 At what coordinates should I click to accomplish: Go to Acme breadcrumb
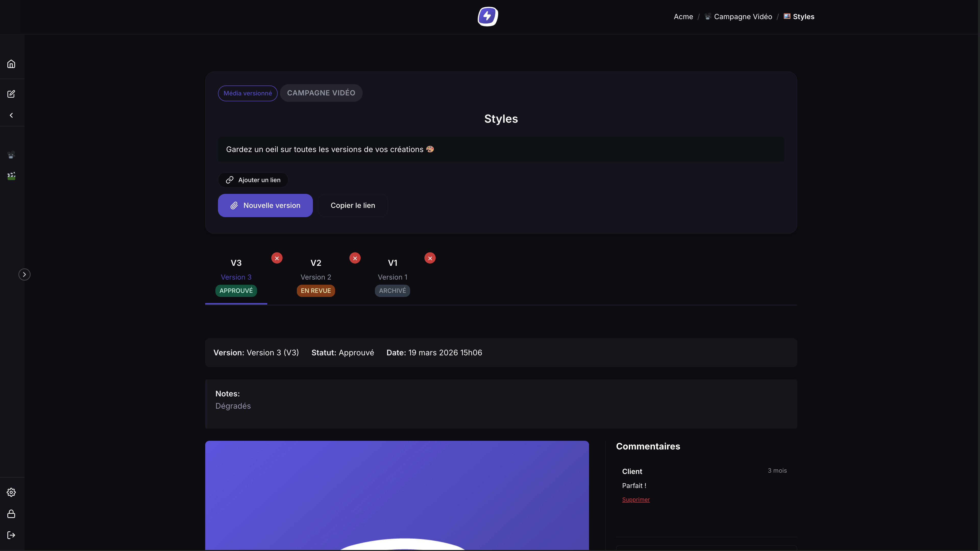(683, 17)
